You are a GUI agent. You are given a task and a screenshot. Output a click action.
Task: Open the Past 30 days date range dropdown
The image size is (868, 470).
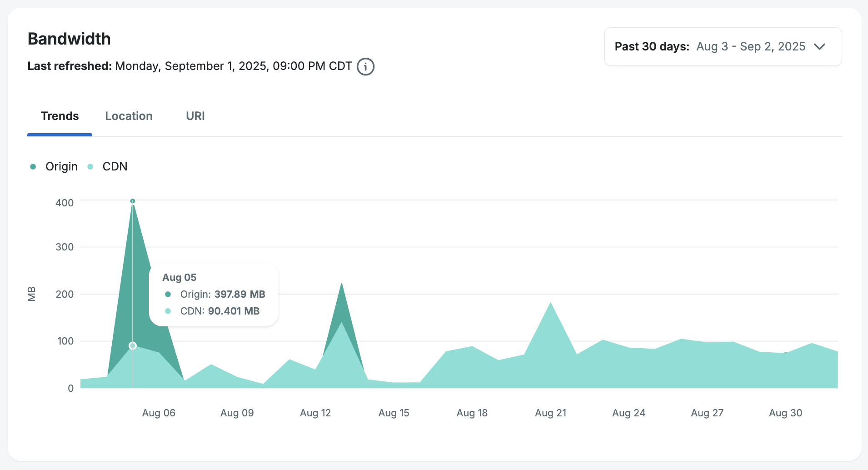click(723, 47)
